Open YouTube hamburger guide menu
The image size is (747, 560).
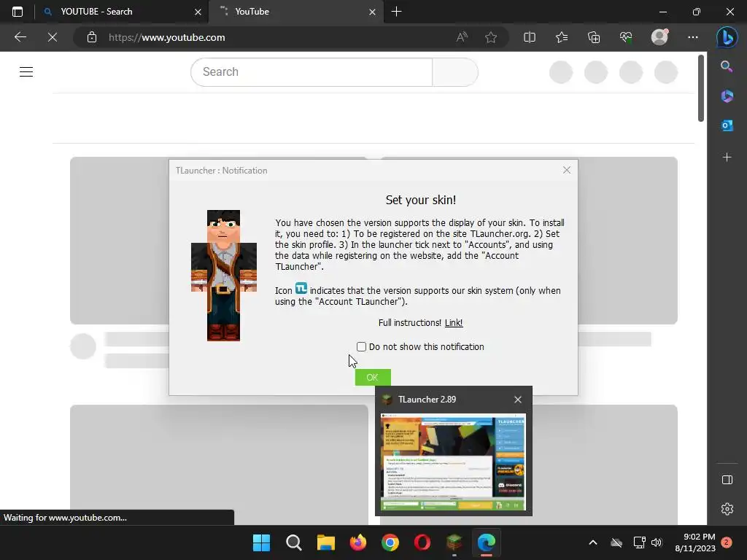click(26, 72)
